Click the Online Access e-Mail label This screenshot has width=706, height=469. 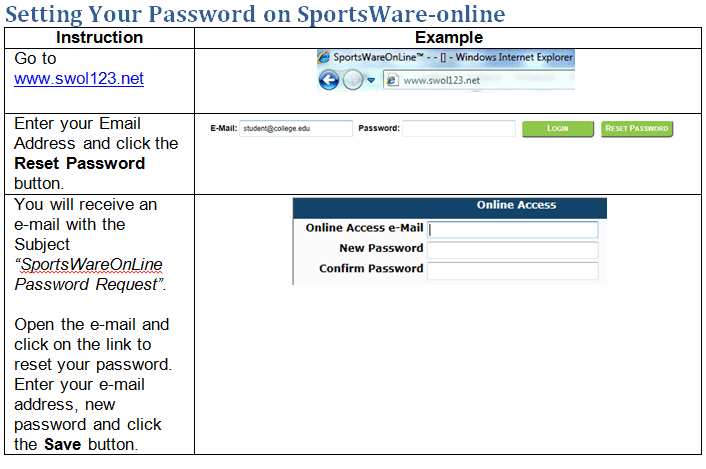point(365,228)
